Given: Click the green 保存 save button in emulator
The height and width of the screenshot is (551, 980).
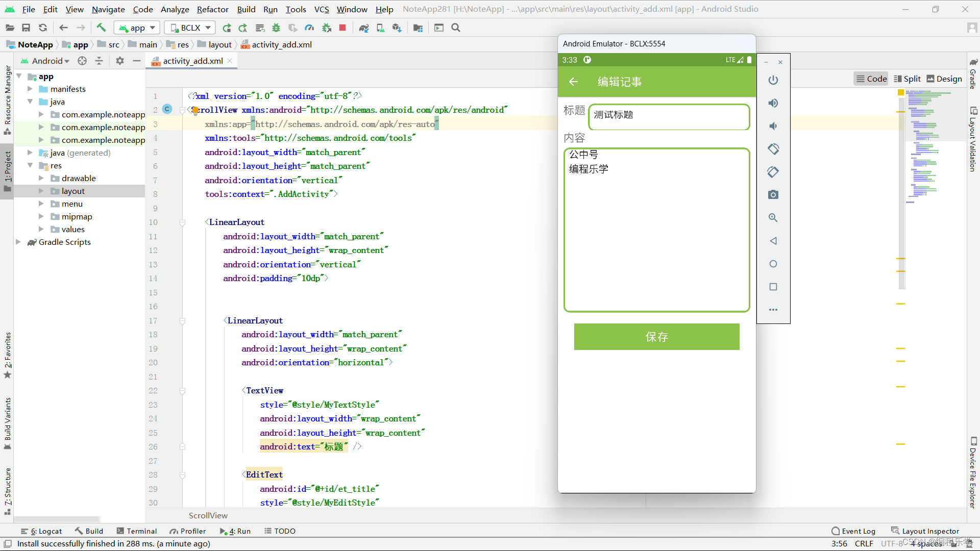Looking at the screenshot, I should point(656,337).
